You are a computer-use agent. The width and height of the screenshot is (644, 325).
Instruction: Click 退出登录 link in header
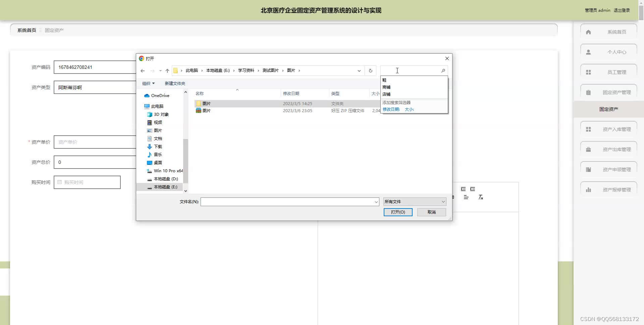pos(622,10)
